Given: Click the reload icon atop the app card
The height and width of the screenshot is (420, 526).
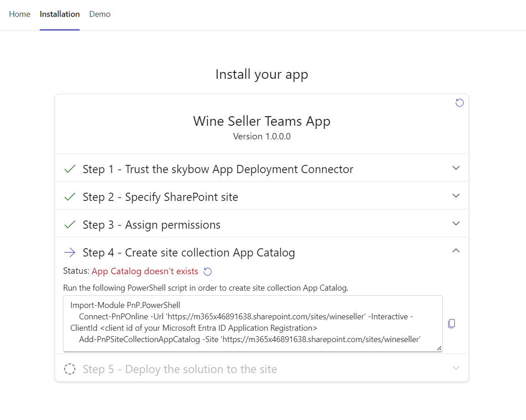Looking at the screenshot, I should click(459, 102).
